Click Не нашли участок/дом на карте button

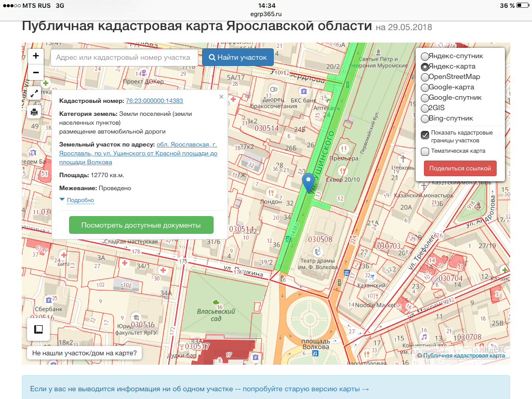(x=85, y=353)
